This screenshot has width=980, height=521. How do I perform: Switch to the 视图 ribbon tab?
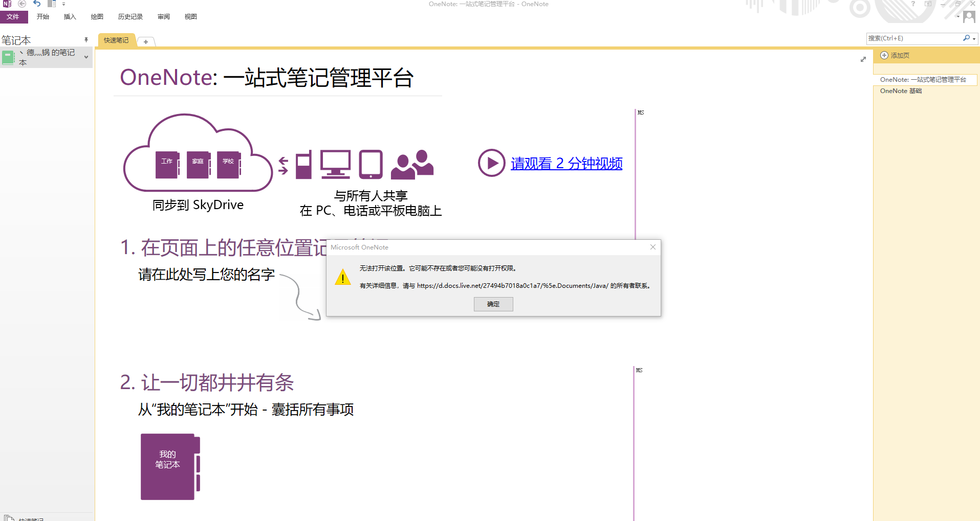191,17
